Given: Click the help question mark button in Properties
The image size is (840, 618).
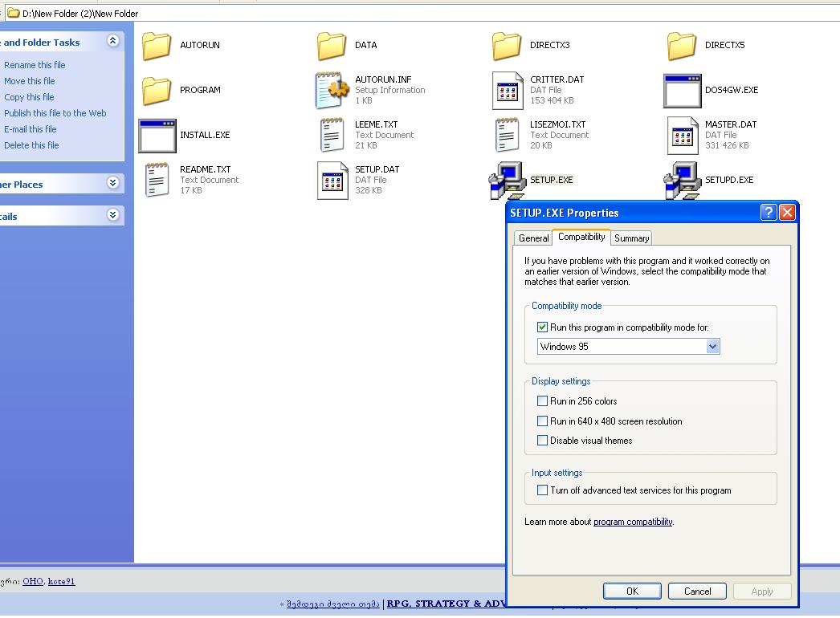Looking at the screenshot, I should [769, 213].
